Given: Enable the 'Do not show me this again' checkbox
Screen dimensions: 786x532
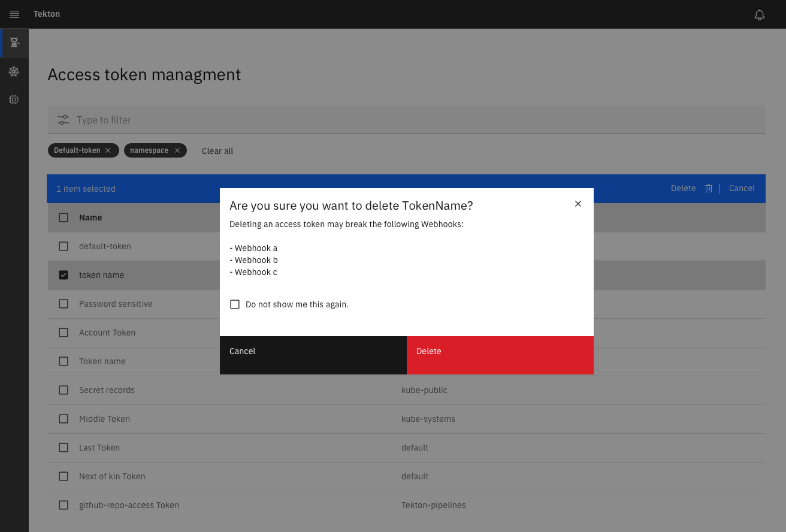Looking at the screenshot, I should tap(235, 304).
